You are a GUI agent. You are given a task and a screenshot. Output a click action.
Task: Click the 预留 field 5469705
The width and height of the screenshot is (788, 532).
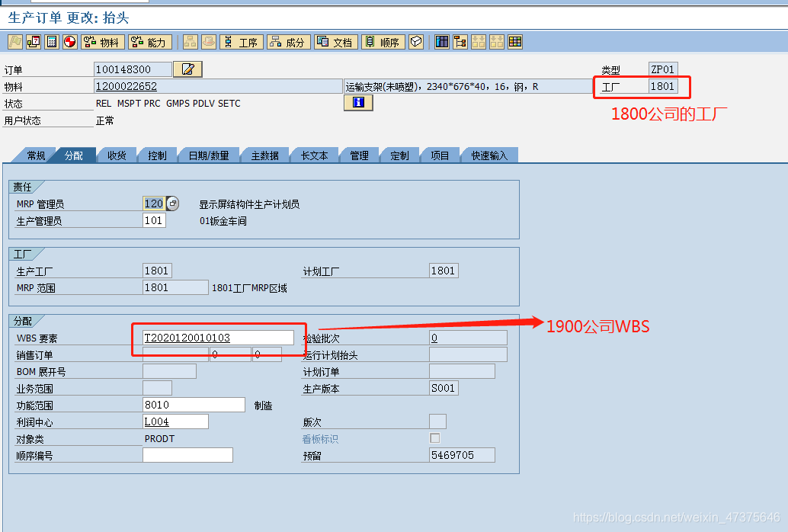[x=463, y=455]
